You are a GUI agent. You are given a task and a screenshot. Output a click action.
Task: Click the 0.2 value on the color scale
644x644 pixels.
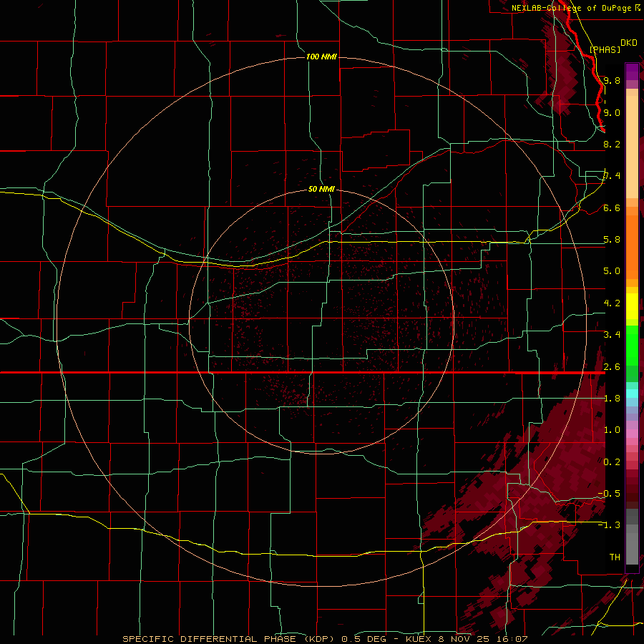coord(612,462)
